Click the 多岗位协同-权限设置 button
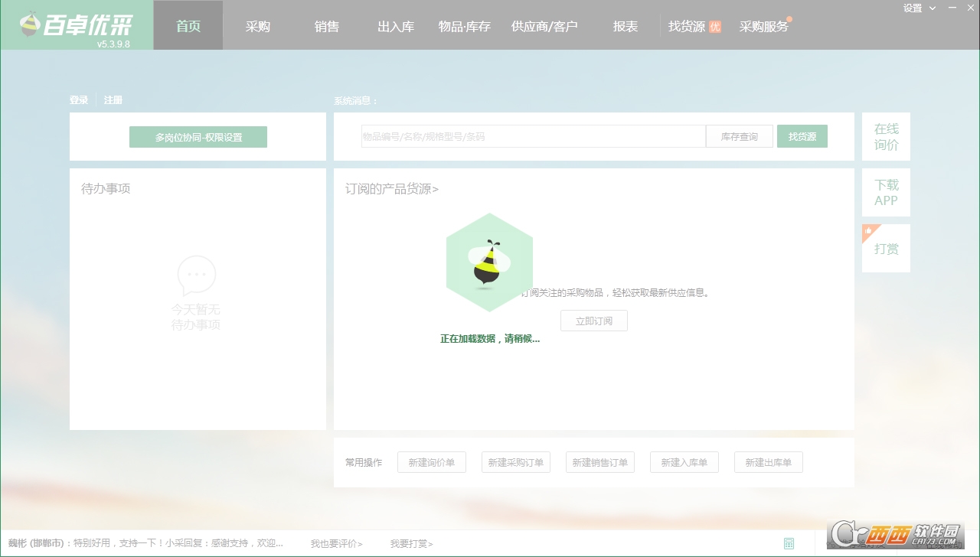This screenshot has height=557, width=980. pyautogui.click(x=198, y=137)
